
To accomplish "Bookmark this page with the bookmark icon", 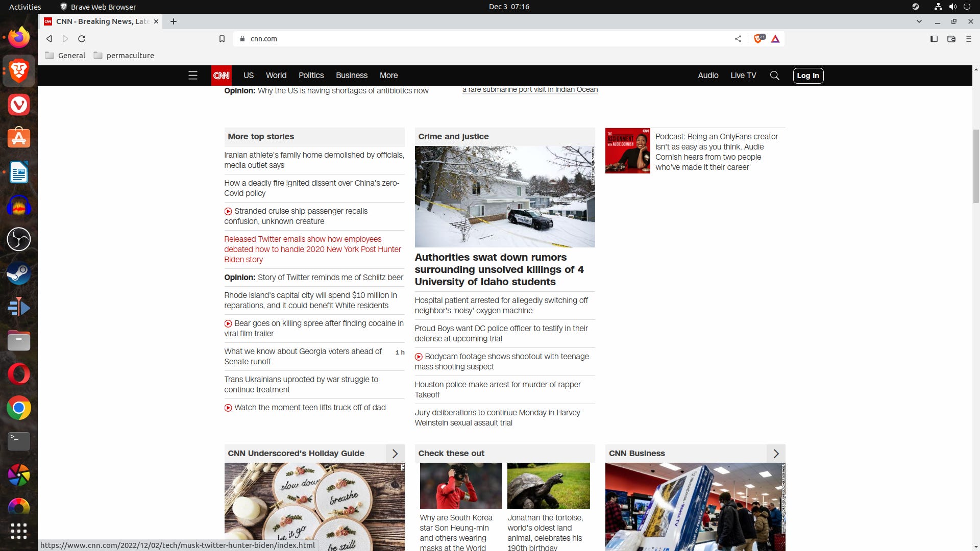I will [222, 39].
